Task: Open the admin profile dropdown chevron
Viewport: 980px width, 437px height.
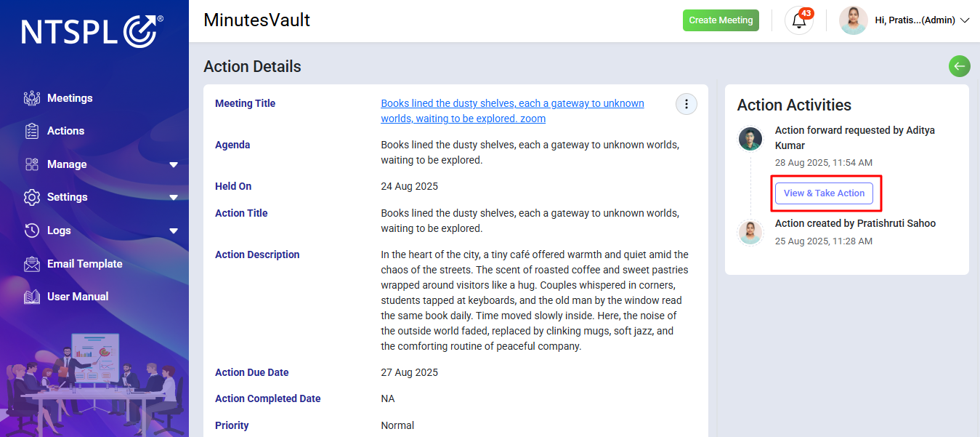Action: 965,20
